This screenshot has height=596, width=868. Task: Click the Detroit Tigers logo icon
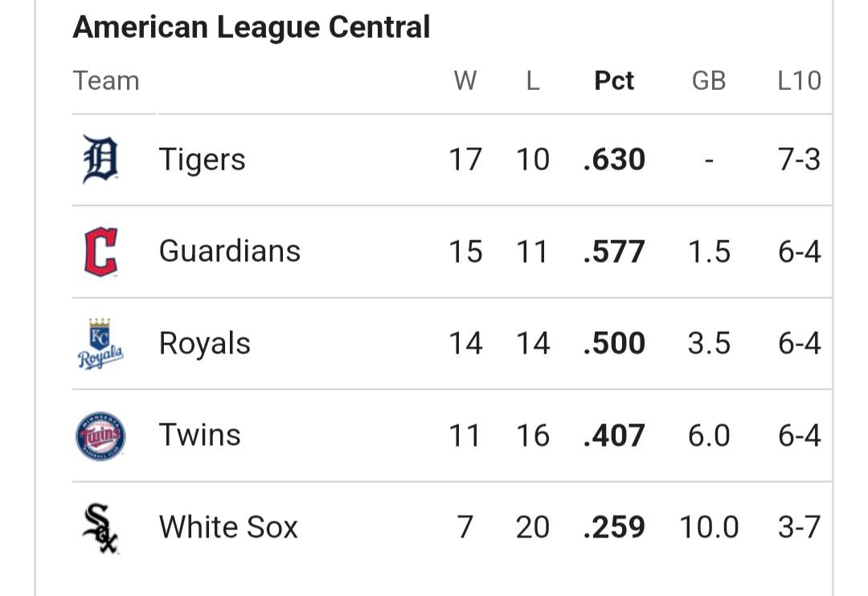click(x=100, y=159)
